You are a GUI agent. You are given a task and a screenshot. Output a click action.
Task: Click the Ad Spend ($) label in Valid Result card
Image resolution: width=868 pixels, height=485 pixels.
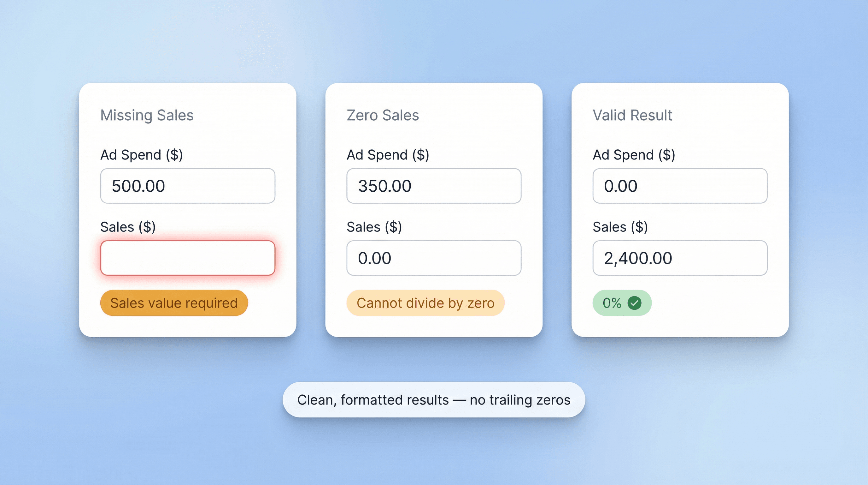(x=634, y=155)
